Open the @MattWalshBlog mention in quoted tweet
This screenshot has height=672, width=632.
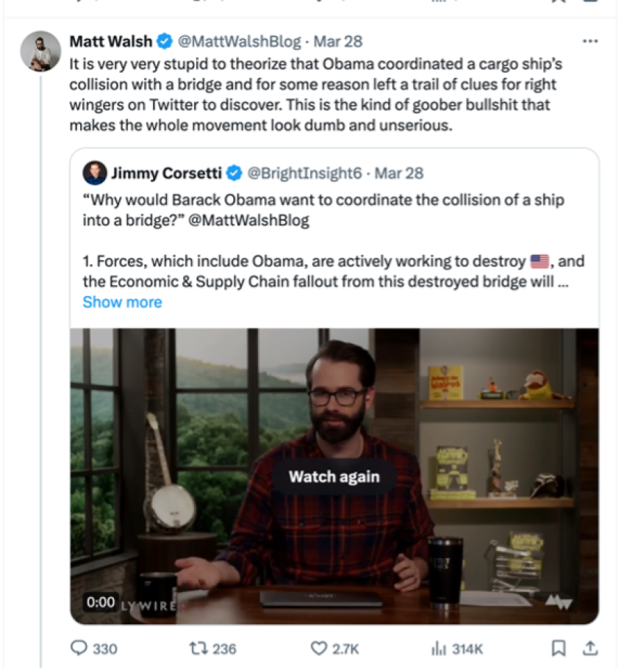[248, 220]
